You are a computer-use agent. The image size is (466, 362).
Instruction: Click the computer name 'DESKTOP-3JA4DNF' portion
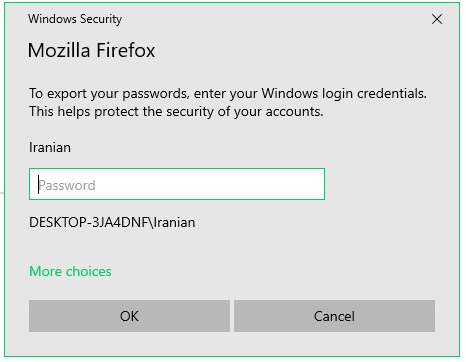(88, 222)
